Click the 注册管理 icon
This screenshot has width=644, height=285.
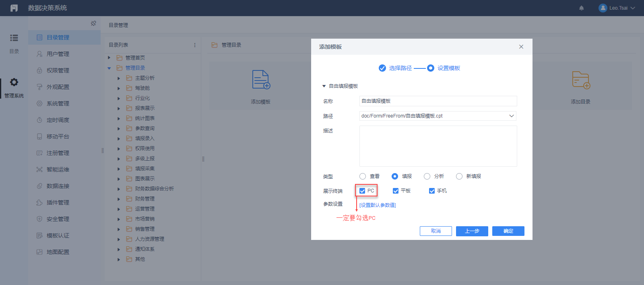(x=39, y=153)
